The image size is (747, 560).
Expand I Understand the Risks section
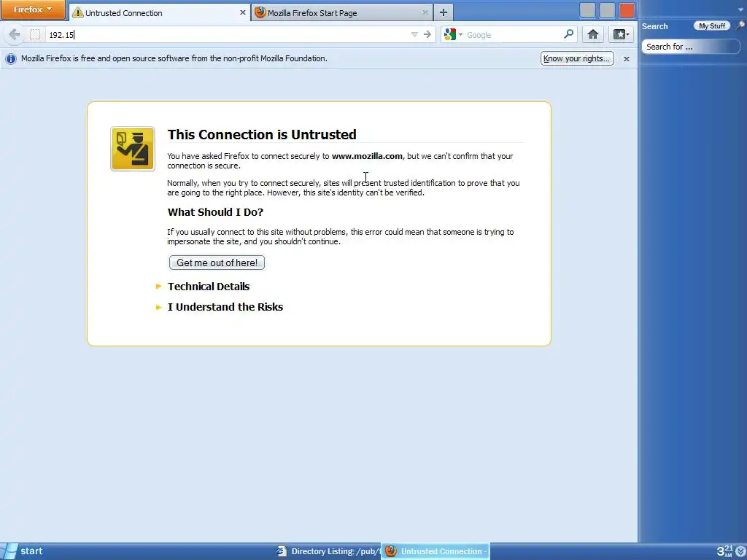(x=225, y=307)
